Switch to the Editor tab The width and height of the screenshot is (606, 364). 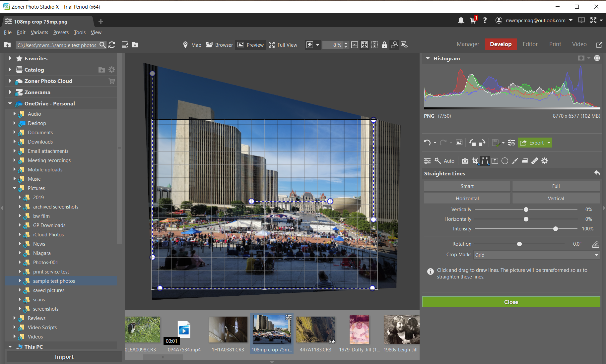(530, 44)
